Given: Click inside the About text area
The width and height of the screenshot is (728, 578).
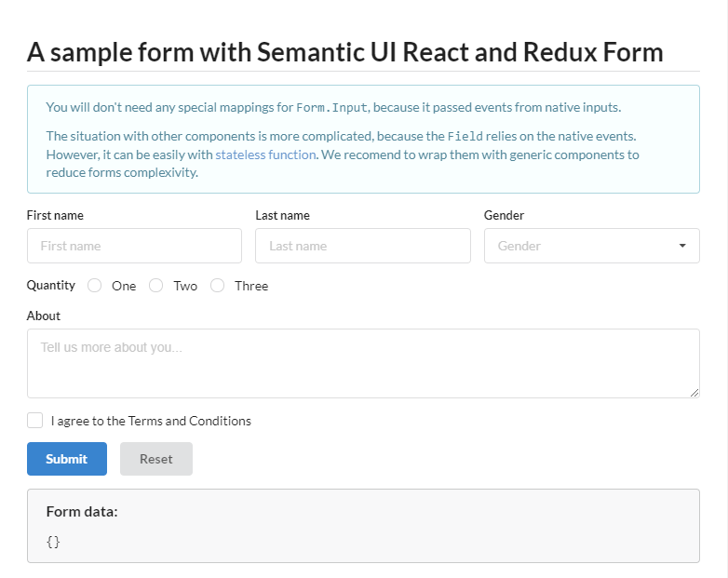Looking at the screenshot, I should pos(363,364).
